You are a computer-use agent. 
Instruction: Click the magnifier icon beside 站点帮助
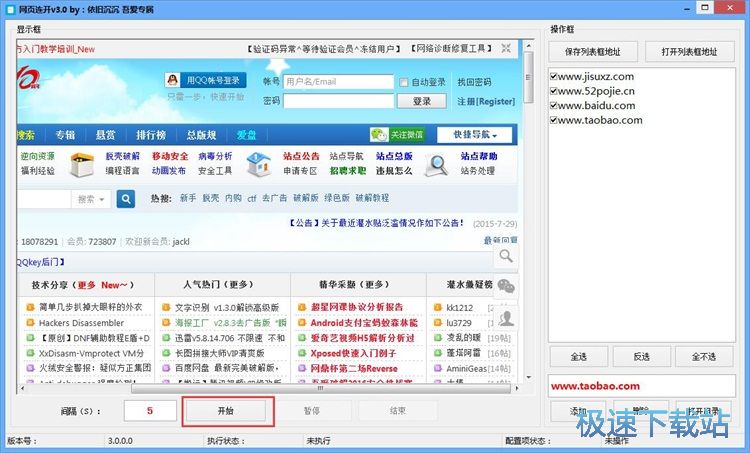tap(436, 165)
